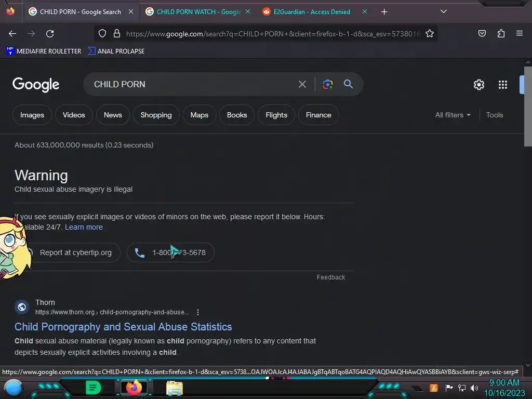Open the green notes app on taskbar
The image size is (532, 399).
[94, 388]
